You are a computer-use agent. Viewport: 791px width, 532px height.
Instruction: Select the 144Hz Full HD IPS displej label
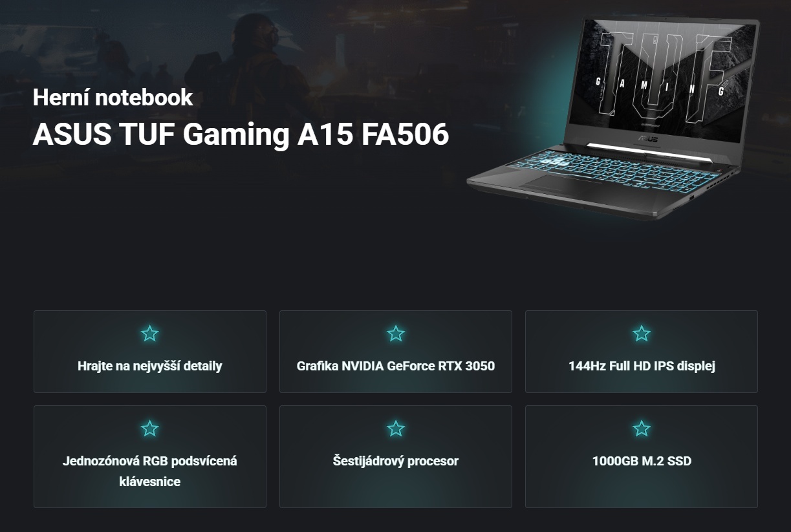641,366
